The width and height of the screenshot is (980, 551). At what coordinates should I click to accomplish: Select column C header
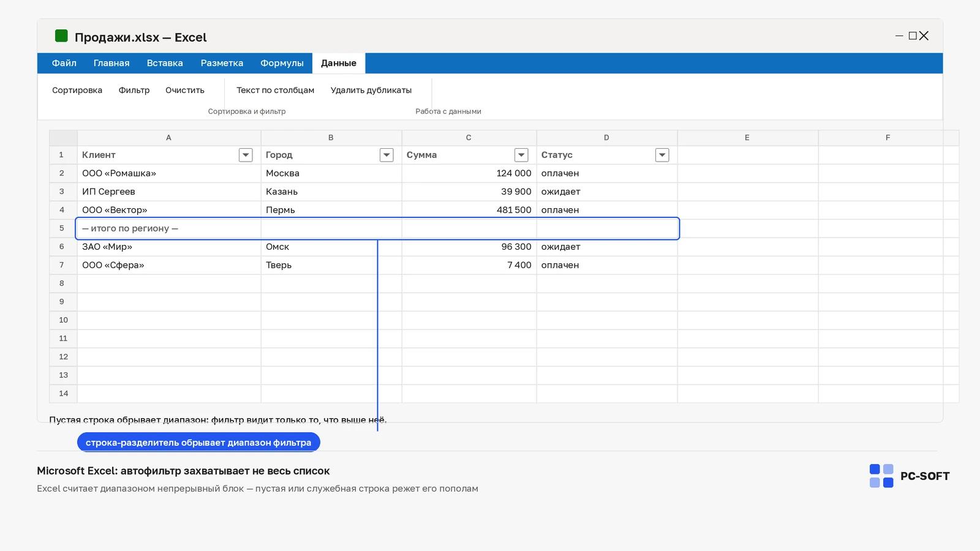pyautogui.click(x=469, y=138)
